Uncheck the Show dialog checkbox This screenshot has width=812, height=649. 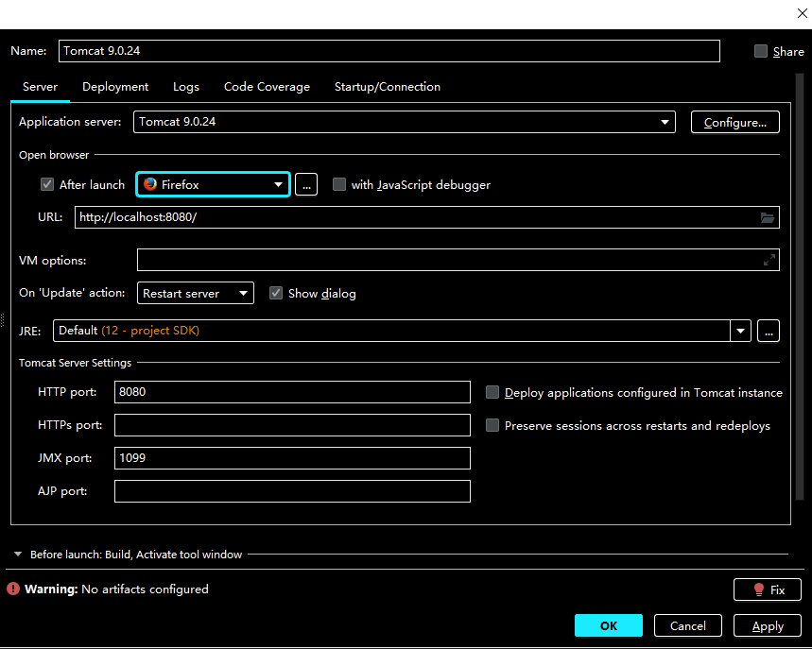276,294
